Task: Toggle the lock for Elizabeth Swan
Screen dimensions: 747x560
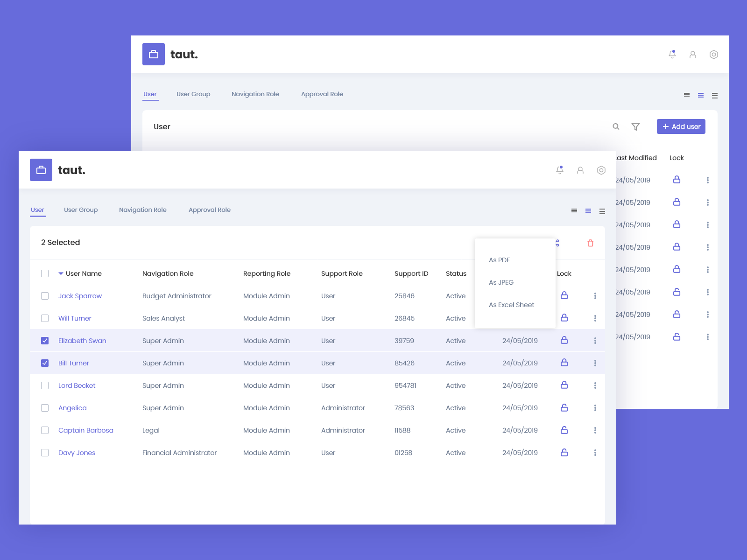Action: [x=564, y=340]
